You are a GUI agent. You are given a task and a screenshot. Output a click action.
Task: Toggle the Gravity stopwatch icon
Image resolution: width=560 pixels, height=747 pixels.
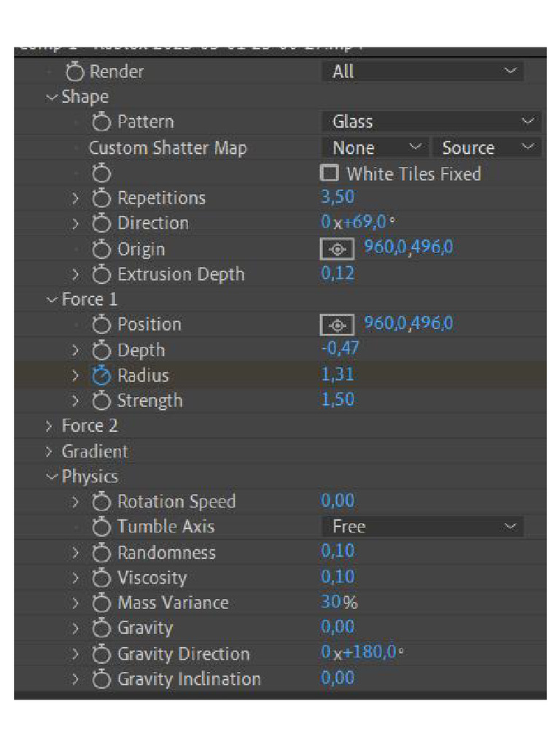click(101, 628)
